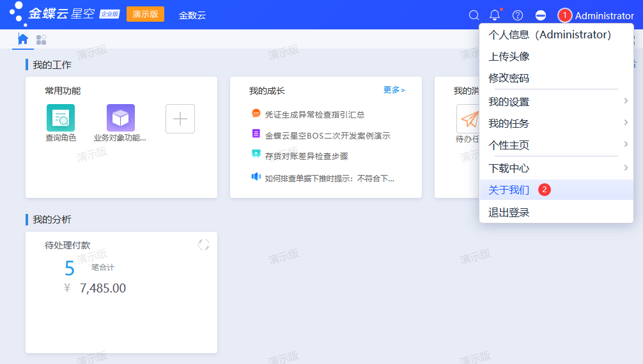643x364 pixels.
Task: Open 金数云 in the header
Action: [192, 15]
